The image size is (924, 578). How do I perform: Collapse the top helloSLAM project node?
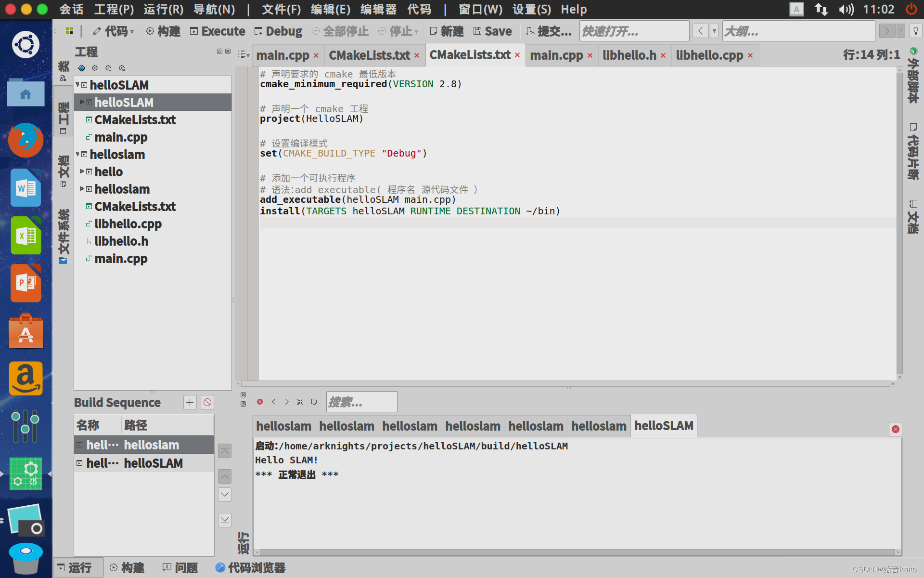(x=77, y=85)
